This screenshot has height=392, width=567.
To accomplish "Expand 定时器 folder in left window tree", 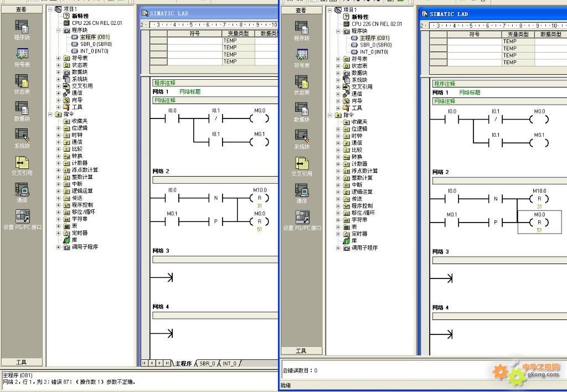I will click(59, 233).
